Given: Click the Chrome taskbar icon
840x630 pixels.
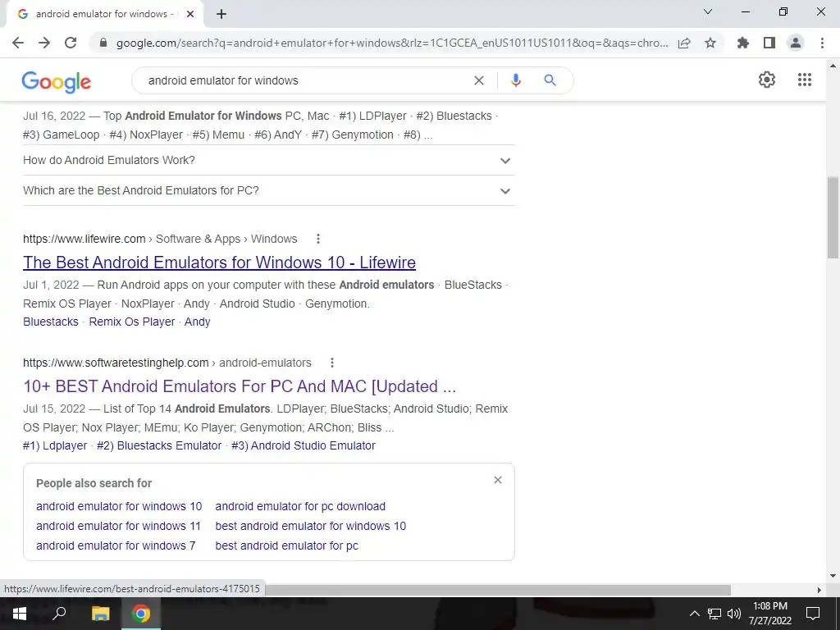Looking at the screenshot, I should [x=141, y=614].
